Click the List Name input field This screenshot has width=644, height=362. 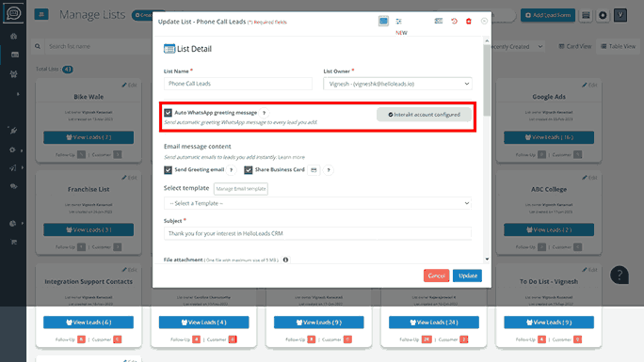(238, 84)
